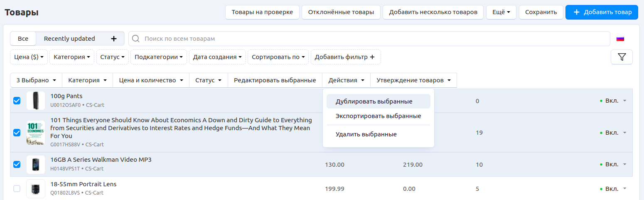
Task: Click the 18-55mm Portrait Lens image
Action: point(35,189)
